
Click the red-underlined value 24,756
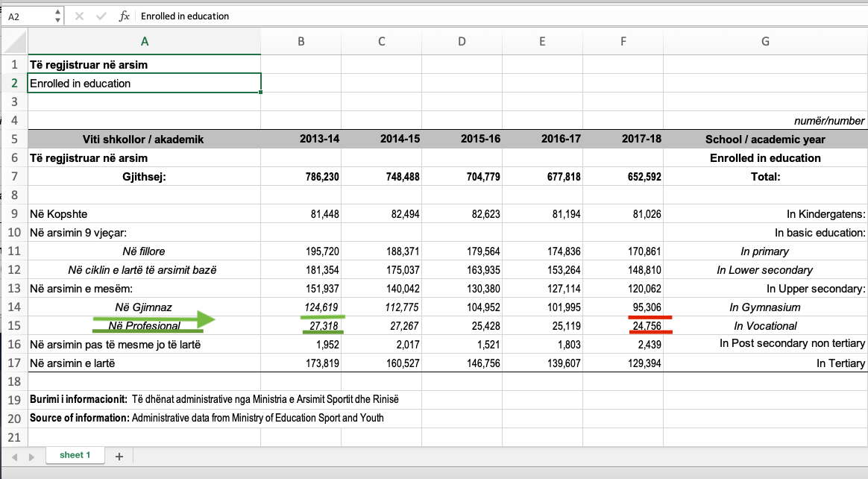coord(646,326)
